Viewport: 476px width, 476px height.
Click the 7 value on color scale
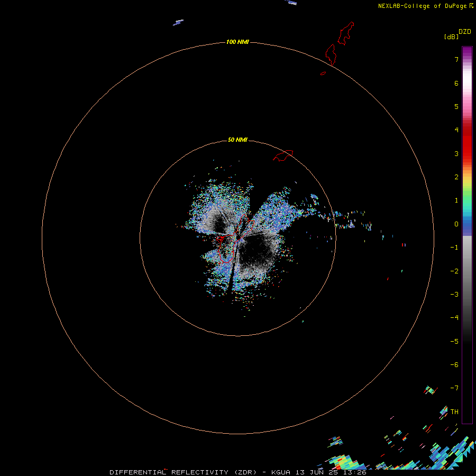[x=456, y=59]
